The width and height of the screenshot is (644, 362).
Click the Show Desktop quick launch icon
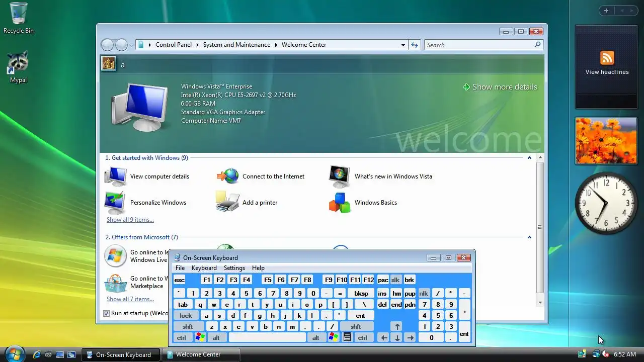(x=60, y=354)
